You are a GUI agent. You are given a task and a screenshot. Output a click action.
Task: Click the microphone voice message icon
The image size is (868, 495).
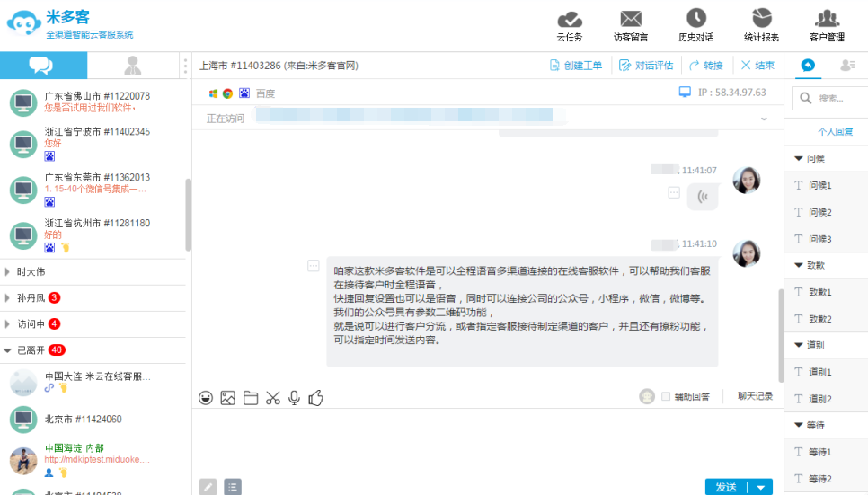pos(294,398)
